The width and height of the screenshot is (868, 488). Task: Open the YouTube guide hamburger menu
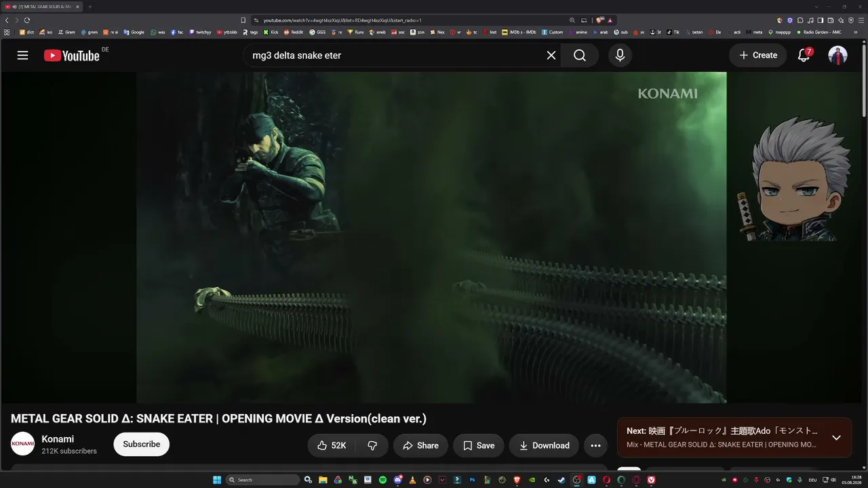[x=22, y=56]
